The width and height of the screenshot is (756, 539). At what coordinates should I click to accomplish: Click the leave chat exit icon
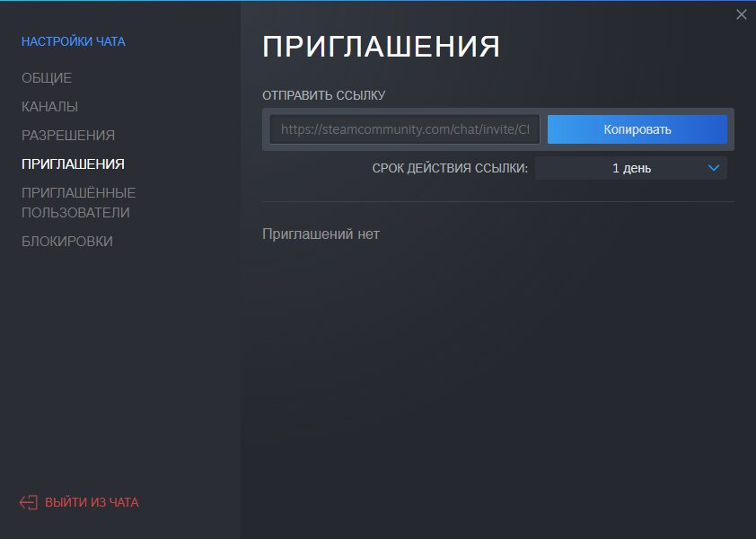(x=29, y=502)
